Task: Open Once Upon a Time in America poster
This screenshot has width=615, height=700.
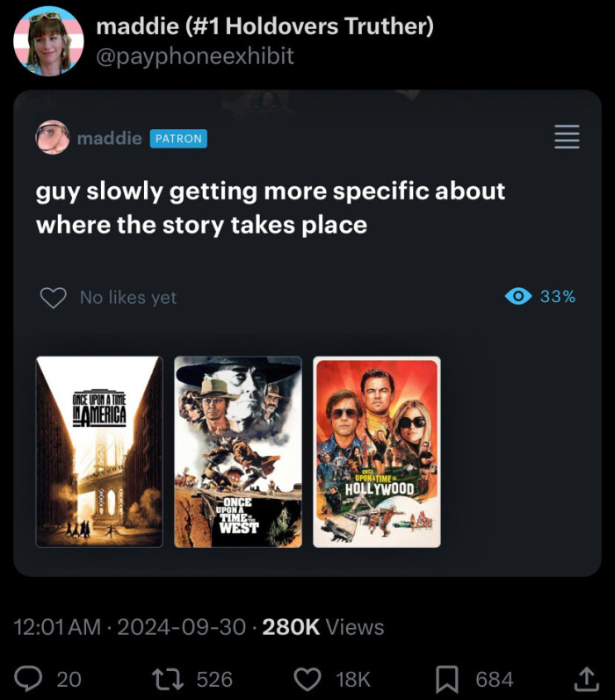Action: click(99, 451)
